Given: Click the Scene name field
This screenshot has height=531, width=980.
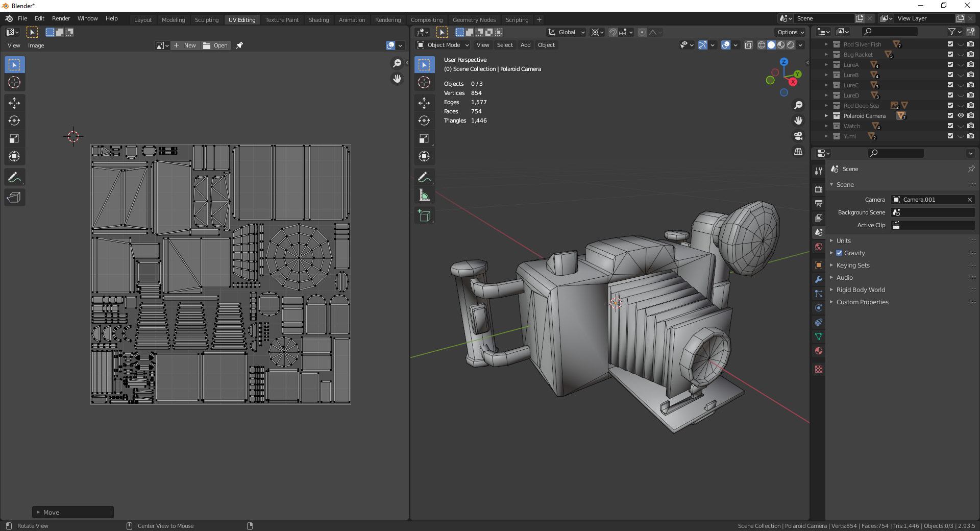Looking at the screenshot, I should point(824,18).
